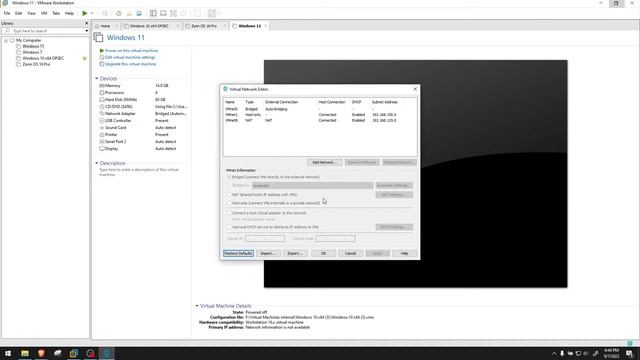Click the Help button in Virtual Network Editor
This screenshot has width=640, height=360.
pyautogui.click(x=404, y=253)
